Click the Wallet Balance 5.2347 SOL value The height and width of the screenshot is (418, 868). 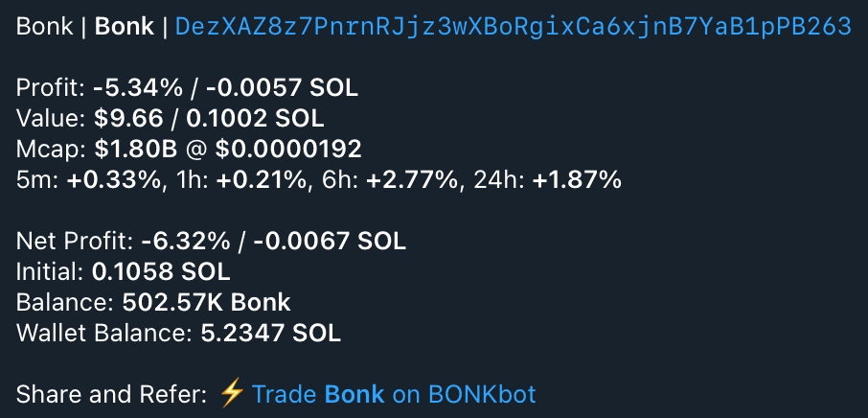point(270,333)
